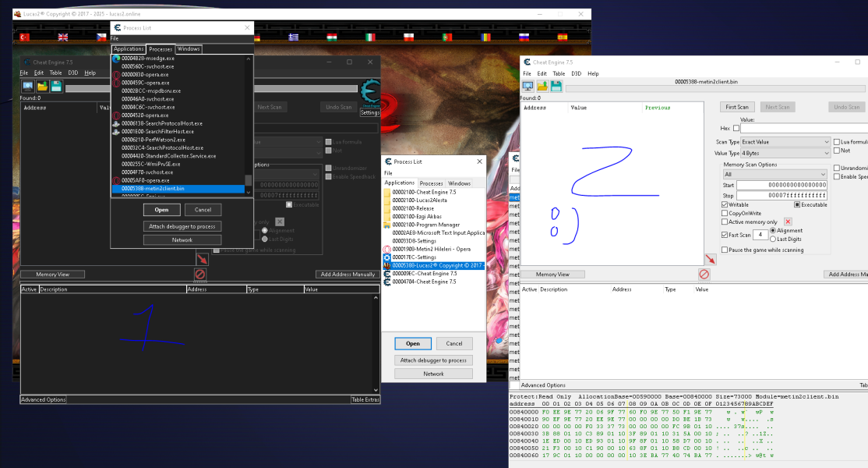This screenshot has width=868, height=468.
Task: Click the save floppy icon in light Cheat Engine
Action: tap(556, 86)
